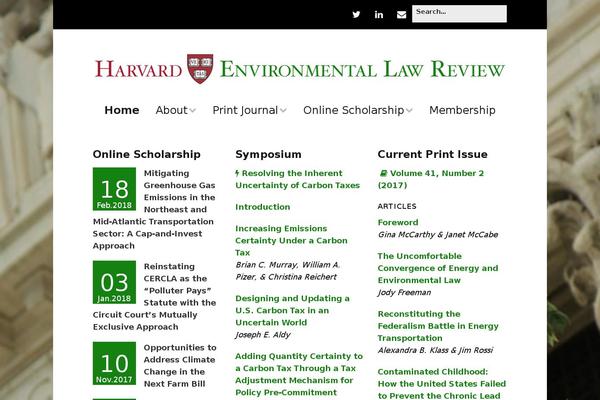Open Designing and Updating a U.S. Carbon Tax
Viewport: 600px width, 400px height.
click(x=292, y=310)
